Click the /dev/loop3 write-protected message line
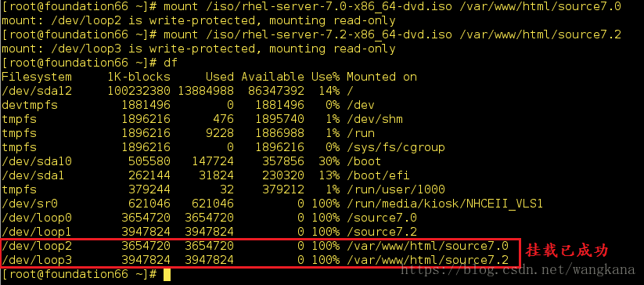Image resolution: width=644 pixels, height=285 pixels. click(x=199, y=49)
